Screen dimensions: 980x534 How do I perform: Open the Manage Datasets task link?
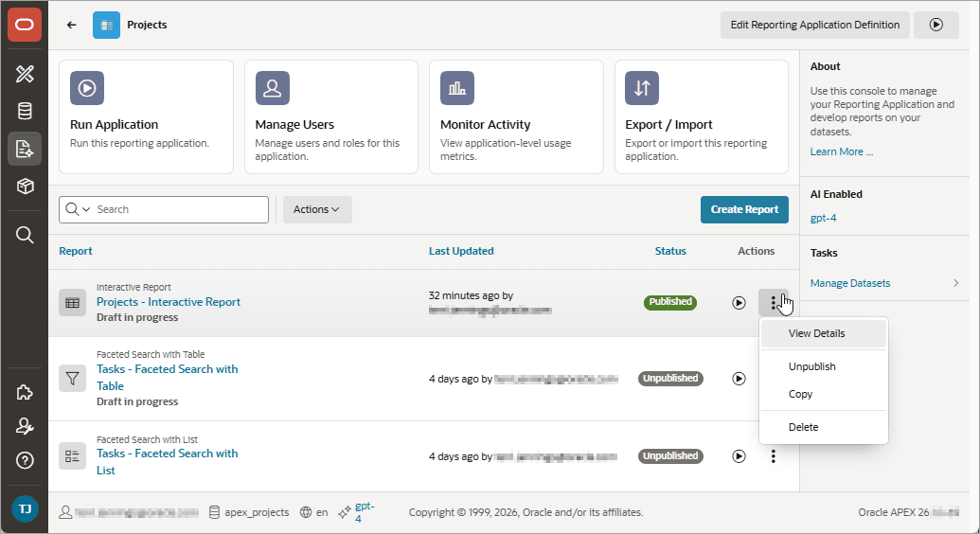850,283
